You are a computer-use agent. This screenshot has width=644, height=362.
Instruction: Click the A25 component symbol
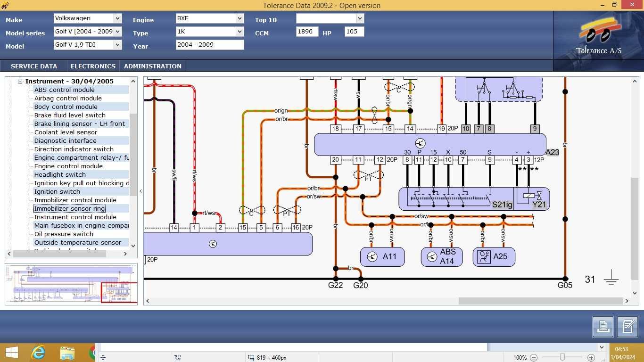coord(494,257)
